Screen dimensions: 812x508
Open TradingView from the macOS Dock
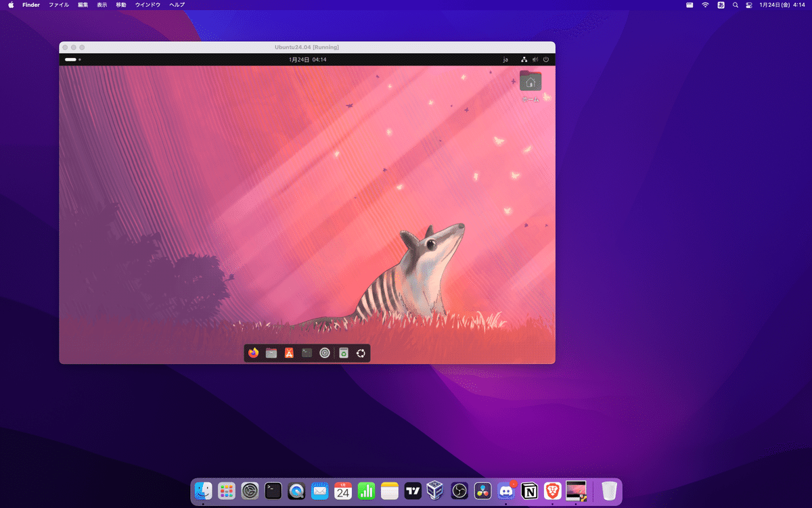[413, 490]
